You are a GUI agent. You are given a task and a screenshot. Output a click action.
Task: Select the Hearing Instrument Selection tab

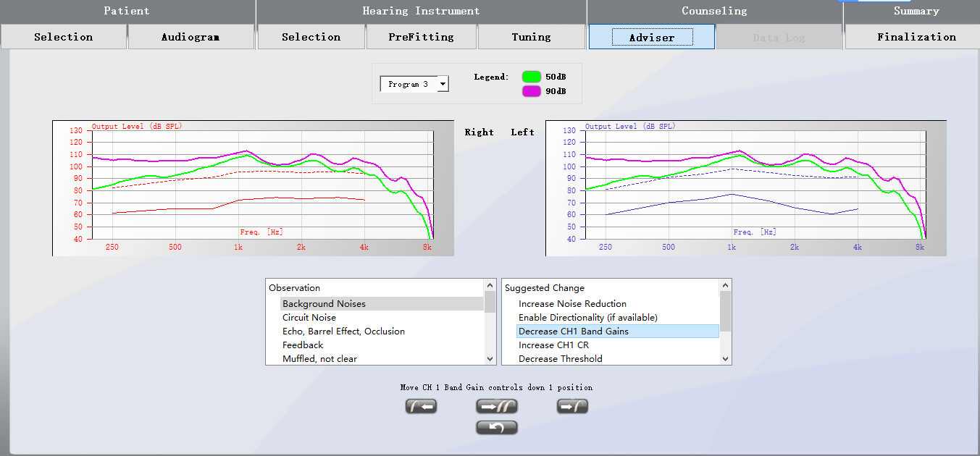pos(311,37)
